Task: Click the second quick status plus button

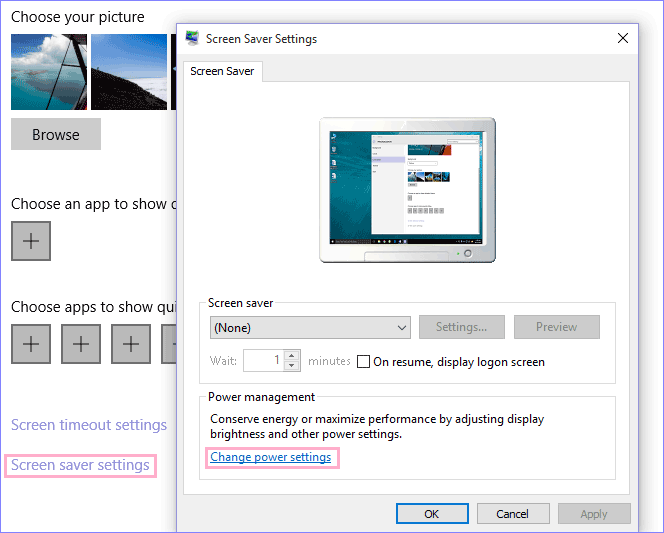Action: (81, 344)
